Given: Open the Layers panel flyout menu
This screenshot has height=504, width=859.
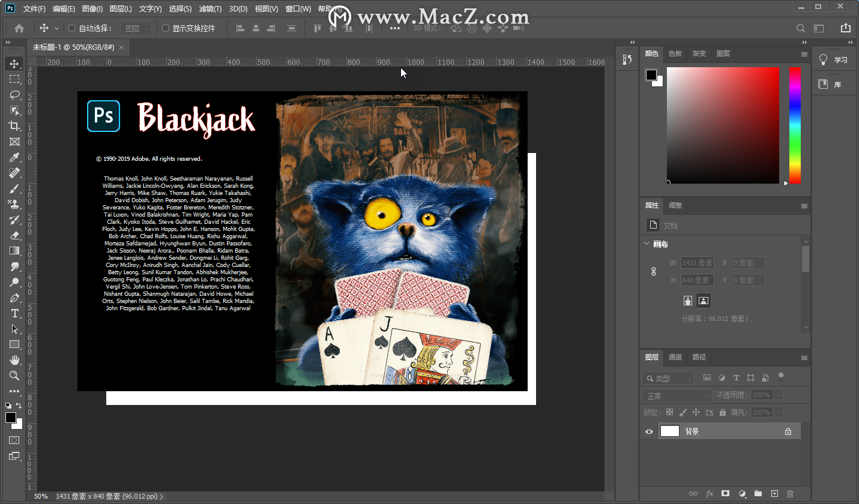Looking at the screenshot, I should (x=804, y=358).
